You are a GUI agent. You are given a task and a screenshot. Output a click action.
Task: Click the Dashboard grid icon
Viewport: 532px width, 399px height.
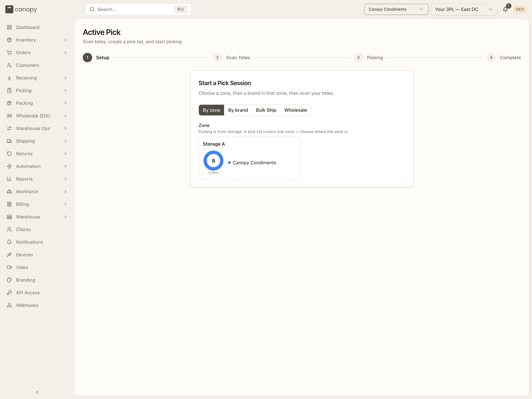click(x=9, y=27)
